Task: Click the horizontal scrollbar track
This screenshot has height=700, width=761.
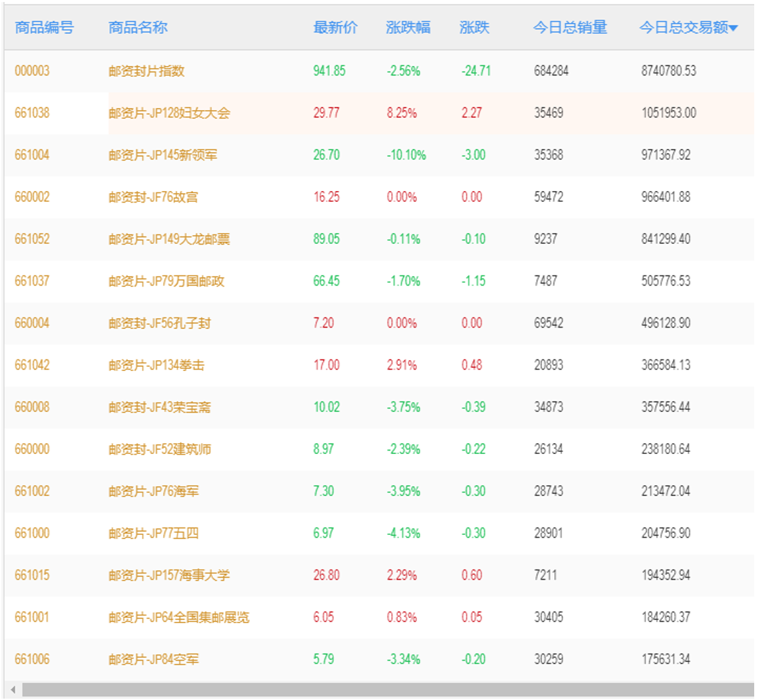Action: [x=388, y=689]
